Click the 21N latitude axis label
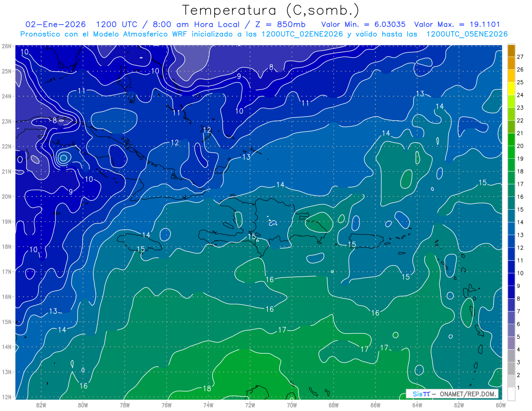 [x=6, y=171]
